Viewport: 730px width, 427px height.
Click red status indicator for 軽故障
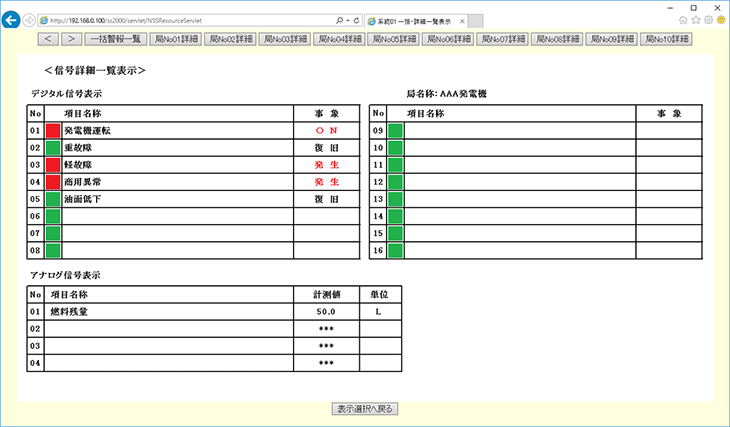[x=53, y=165]
